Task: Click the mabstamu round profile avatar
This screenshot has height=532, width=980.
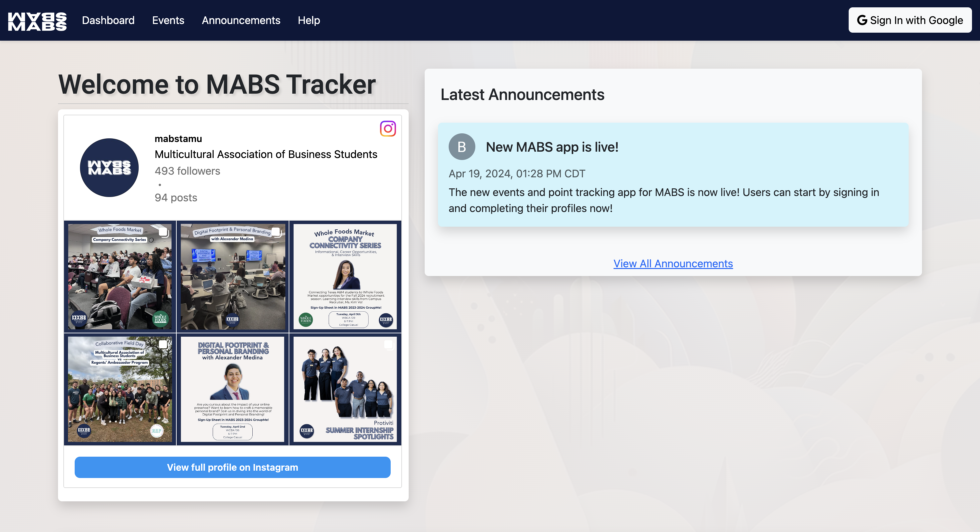Action: (109, 167)
